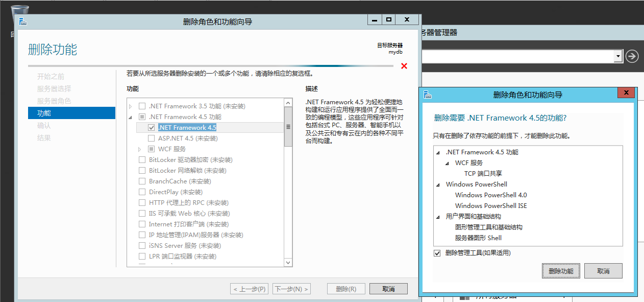Toggle LPR 端口监视器 checkbox
The height and width of the screenshot is (302, 644).
click(142, 257)
